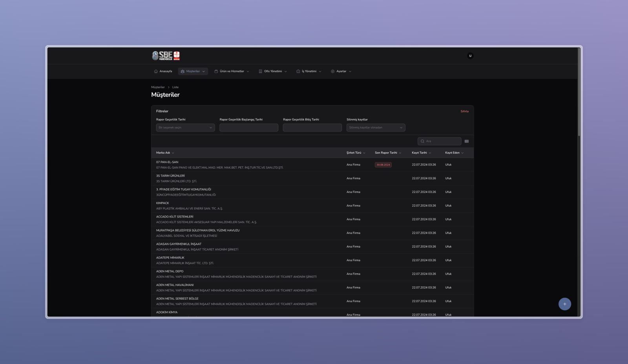Click the Sıfırla reset link

point(464,111)
